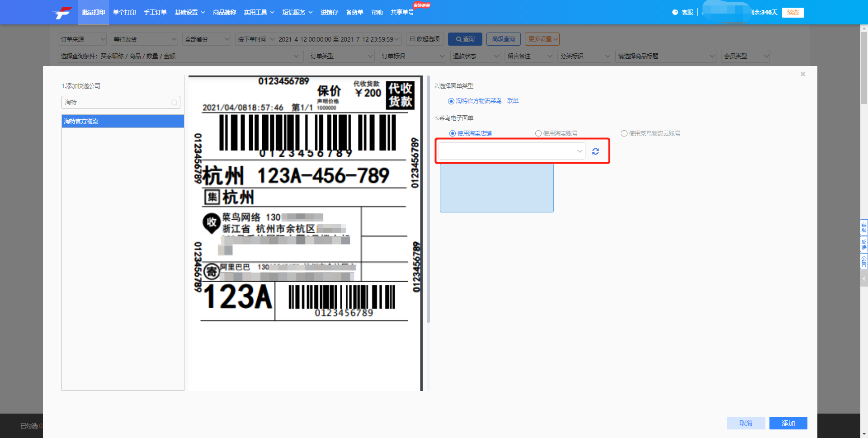Click the courier company search field
Screen dimensions: 868x438
[115, 103]
